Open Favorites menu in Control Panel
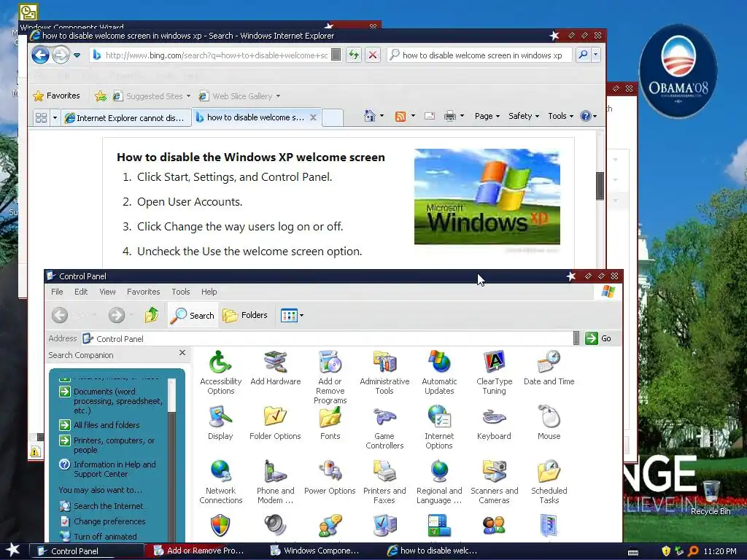The width and height of the screenshot is (747, 560). click(x=144, y=292)
